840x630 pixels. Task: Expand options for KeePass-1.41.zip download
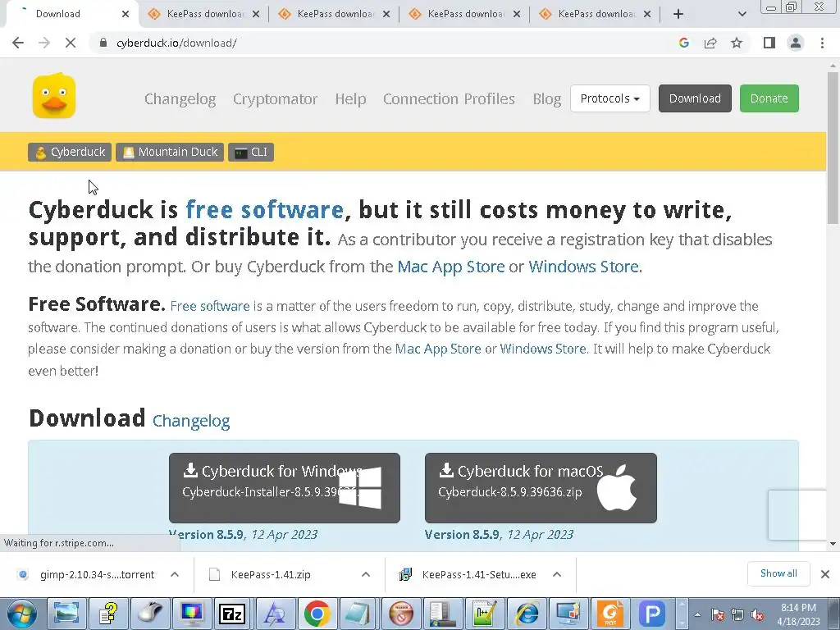tap(366, 574)
